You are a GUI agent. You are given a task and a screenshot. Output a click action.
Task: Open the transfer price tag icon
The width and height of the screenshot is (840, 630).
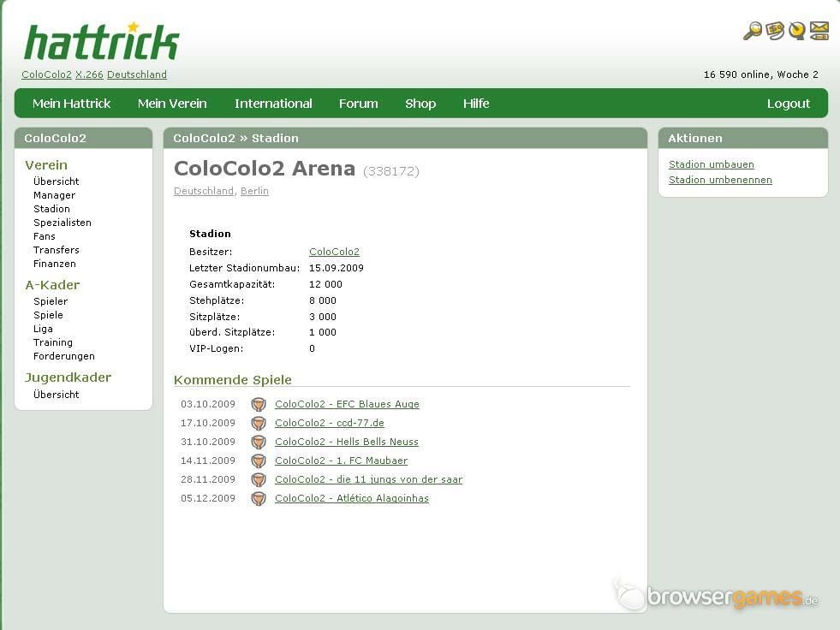775,31
